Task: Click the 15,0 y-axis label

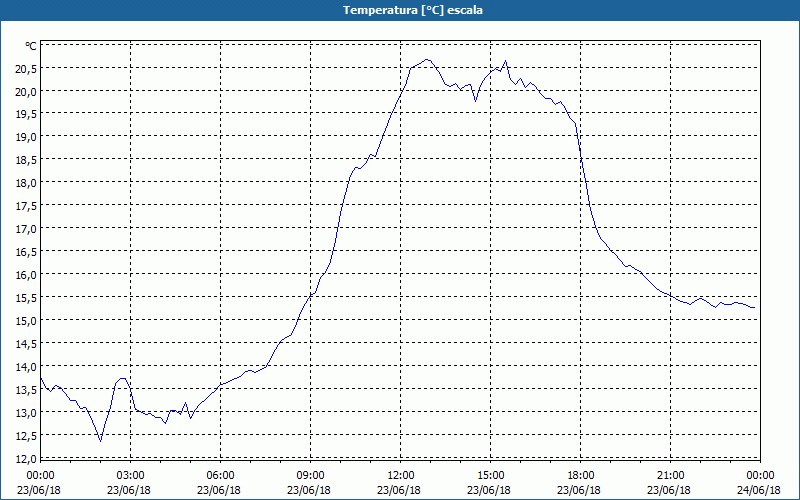Action: 26,321
